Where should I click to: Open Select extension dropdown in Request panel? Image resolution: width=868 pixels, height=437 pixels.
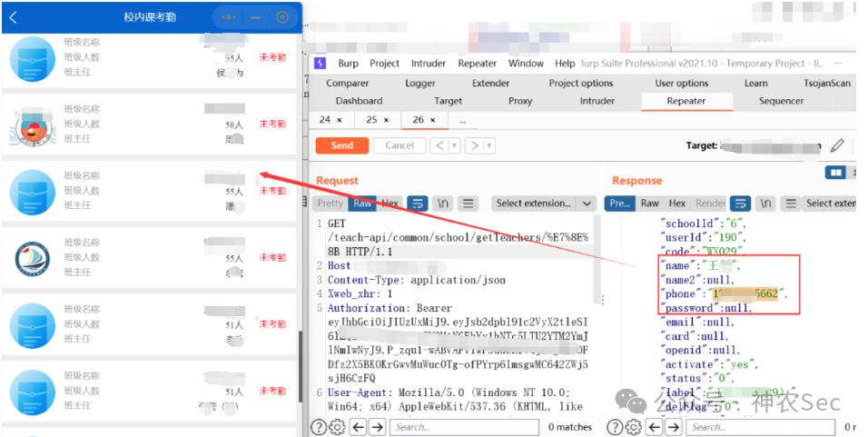click(x=544, y=204)
